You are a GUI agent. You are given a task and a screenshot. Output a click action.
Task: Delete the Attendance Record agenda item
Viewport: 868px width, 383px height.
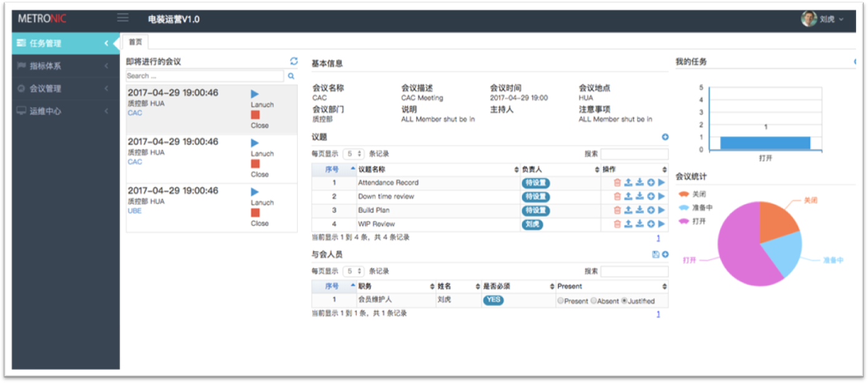click(x=617, y=182)
